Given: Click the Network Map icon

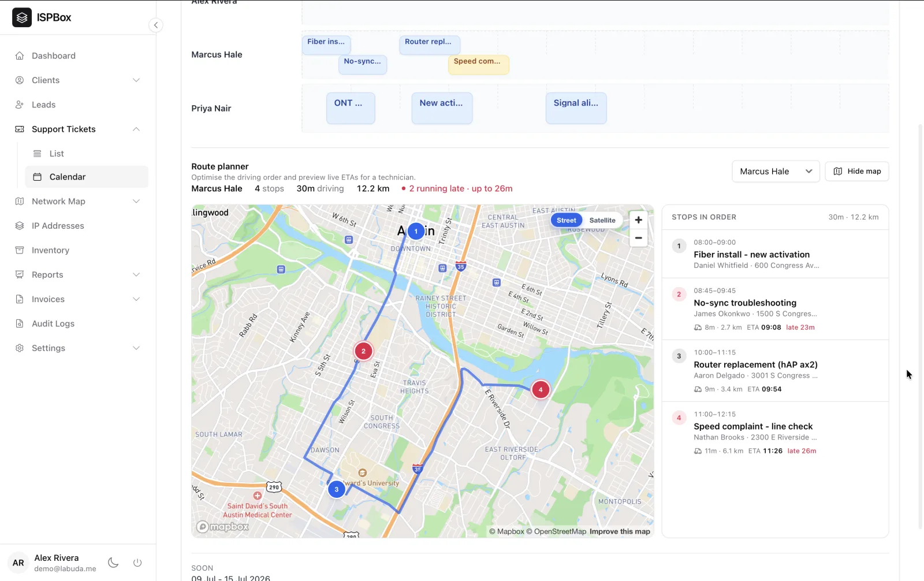Looking at the screenshot, I should pyautogui.click(x=20, y=202).
